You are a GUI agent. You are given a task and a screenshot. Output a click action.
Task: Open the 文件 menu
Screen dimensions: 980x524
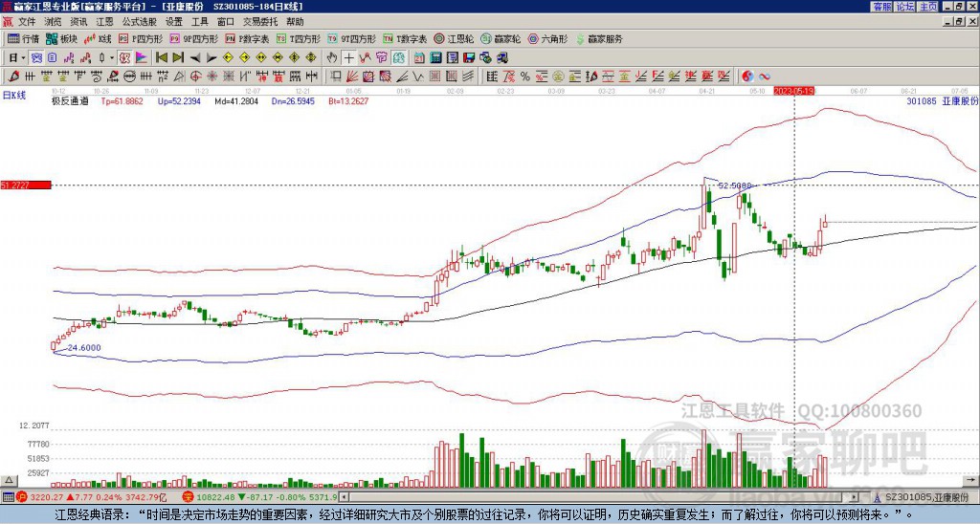pos(26,22)
